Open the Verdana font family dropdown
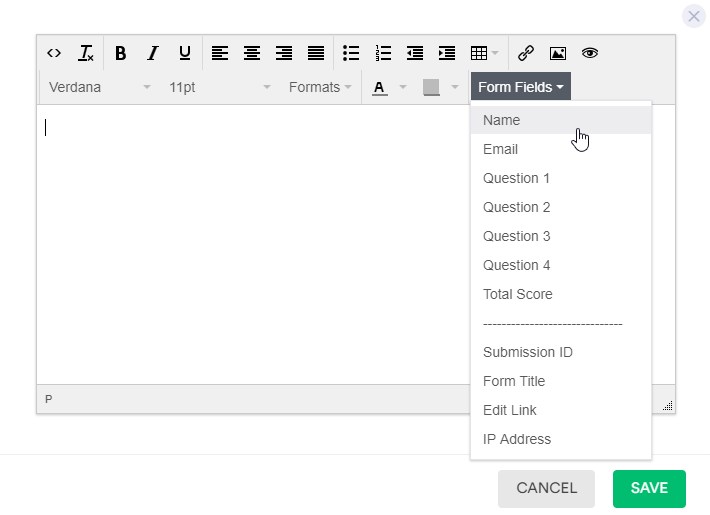710x515 pixels. [x=99, y=87]
